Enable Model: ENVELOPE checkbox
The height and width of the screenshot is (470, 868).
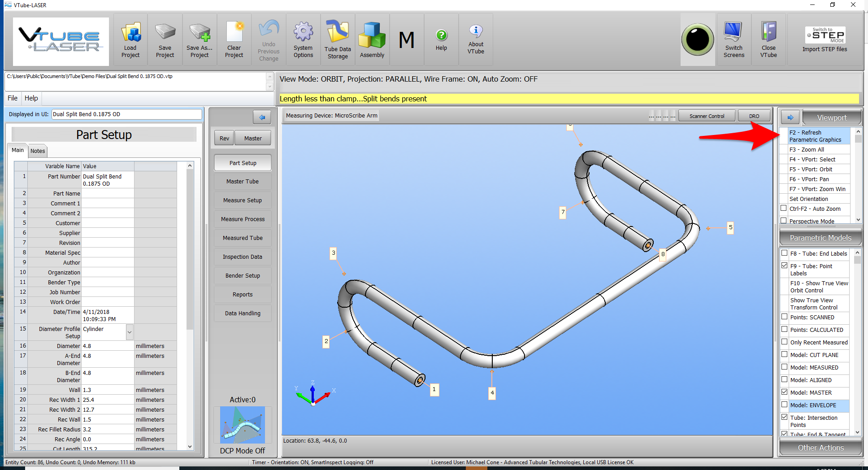784,405
